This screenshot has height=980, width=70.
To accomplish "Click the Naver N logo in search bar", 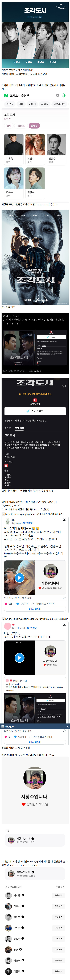I will point(6,96).
